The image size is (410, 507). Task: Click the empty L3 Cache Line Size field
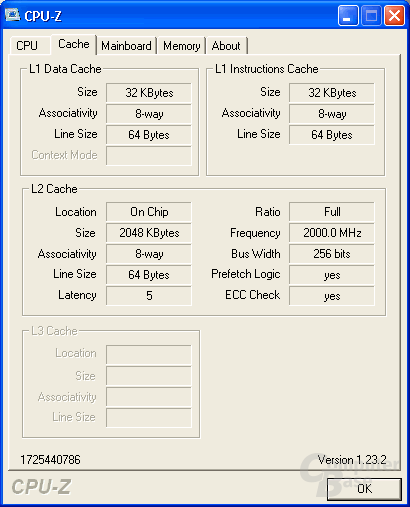149,418
